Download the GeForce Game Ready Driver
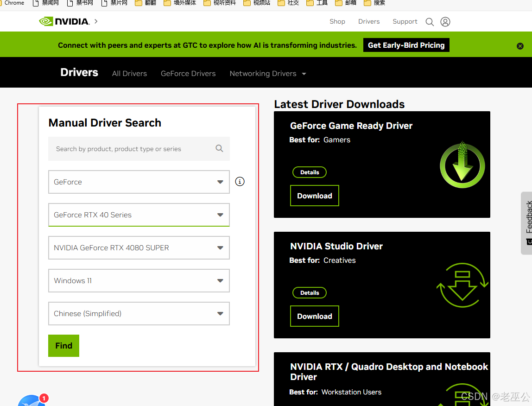532x406 pixels. [315, 196]
